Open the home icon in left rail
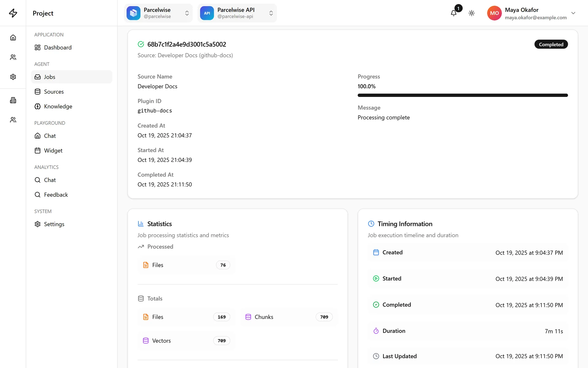588x368 pixels. coord(13,37)
